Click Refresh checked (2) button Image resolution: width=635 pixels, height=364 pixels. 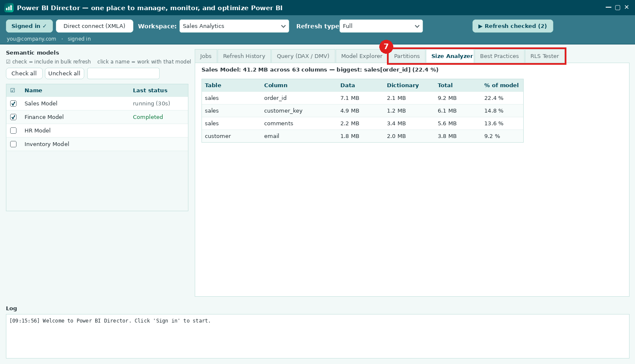(x=513, y=26)
